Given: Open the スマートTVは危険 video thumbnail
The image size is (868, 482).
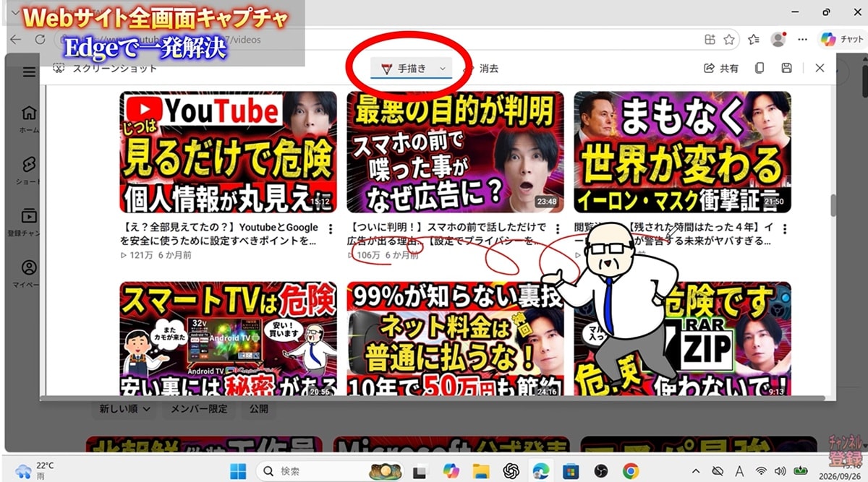Looking at the screenshot, I should coord(228,339).
